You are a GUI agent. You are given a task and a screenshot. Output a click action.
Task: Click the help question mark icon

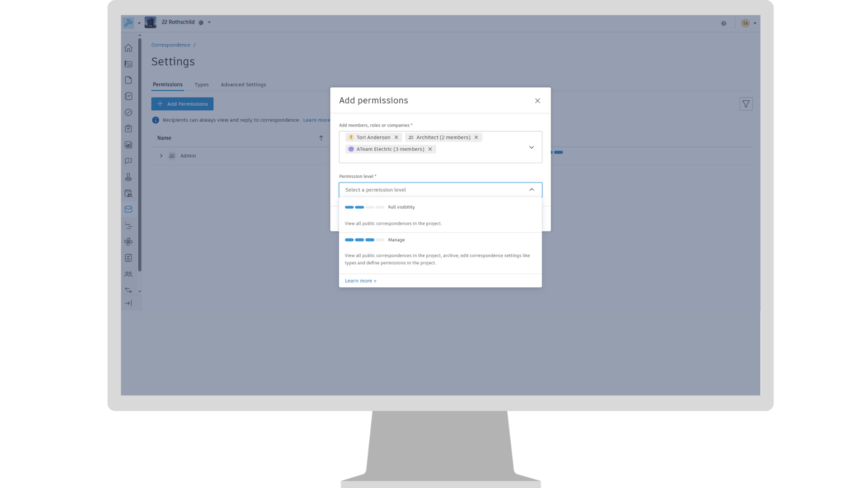(x=724, y=23)
